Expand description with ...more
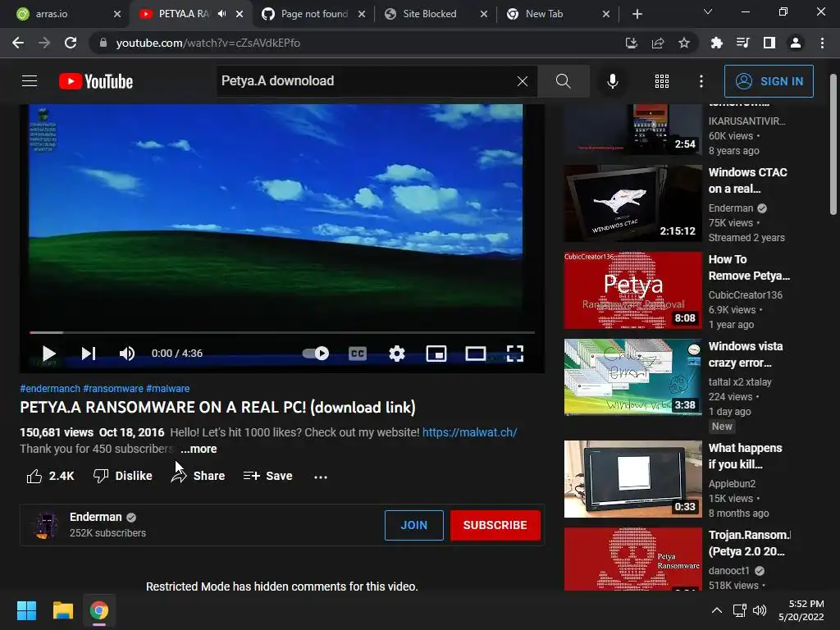This screenshot has height=630, width=840. pos(199,449)
